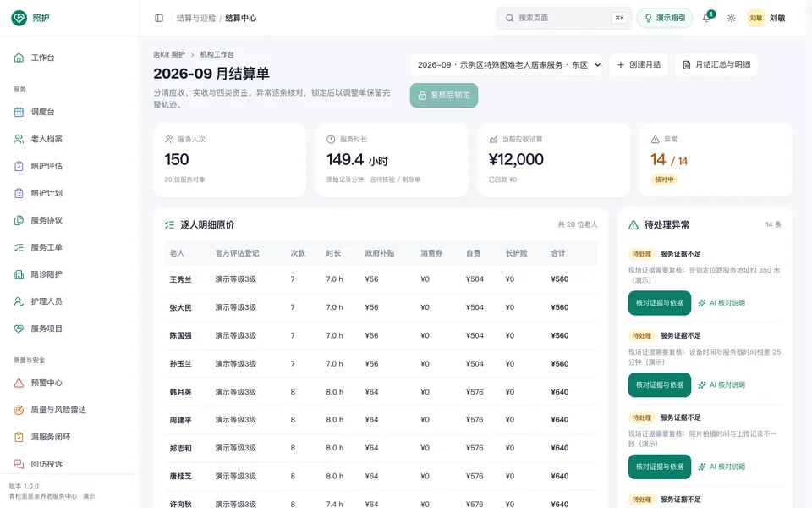
Task: Click the ⌘K shortcut badge
Action: pyautogui.click(x=619, y=18)
